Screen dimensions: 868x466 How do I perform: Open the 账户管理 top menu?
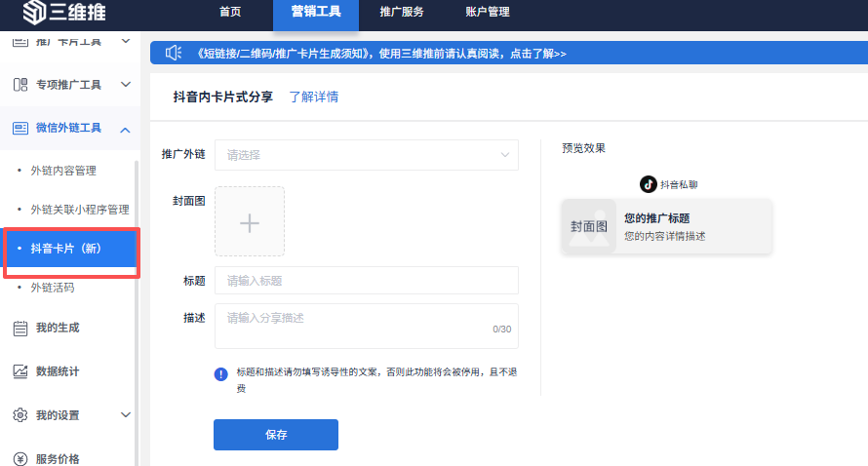(486, 12)
